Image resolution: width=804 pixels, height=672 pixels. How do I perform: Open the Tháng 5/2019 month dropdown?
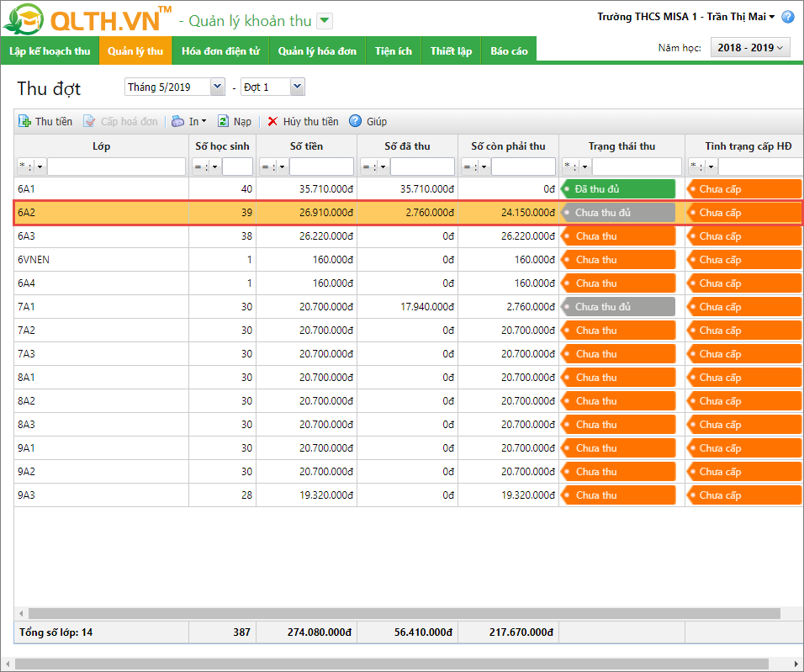tap(217, 87)
